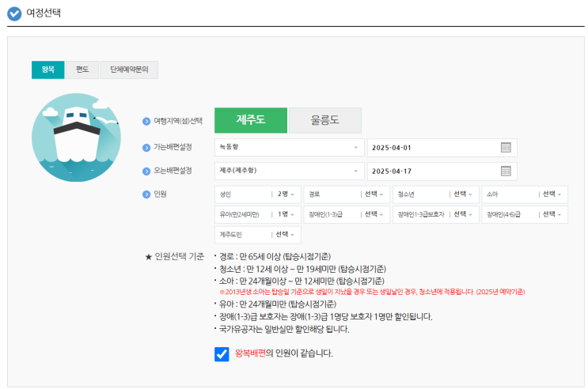This screenshot has width=588, height=389.
Task: Click the 소아 : 만 24개월이상 line
Action: pyautogui.click(x=302, y=281)
